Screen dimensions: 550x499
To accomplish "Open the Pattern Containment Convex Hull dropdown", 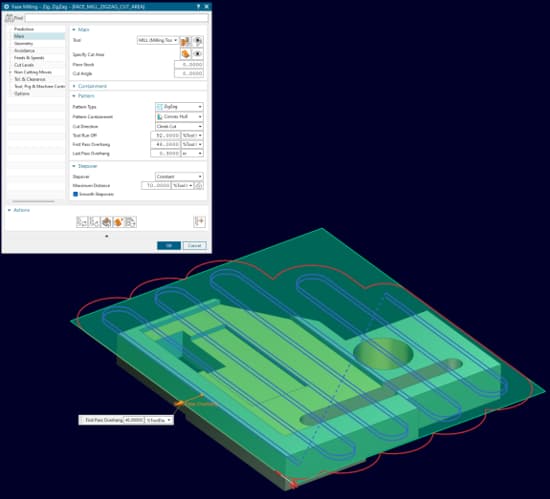I will [x=179, y=116].
